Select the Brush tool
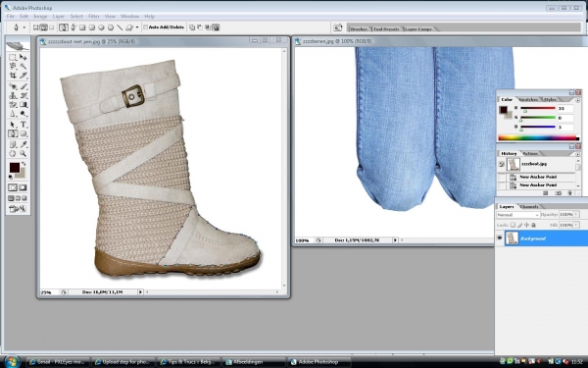Screen dimensions: 588x368 pyautogui.click(x=24, y=86)
